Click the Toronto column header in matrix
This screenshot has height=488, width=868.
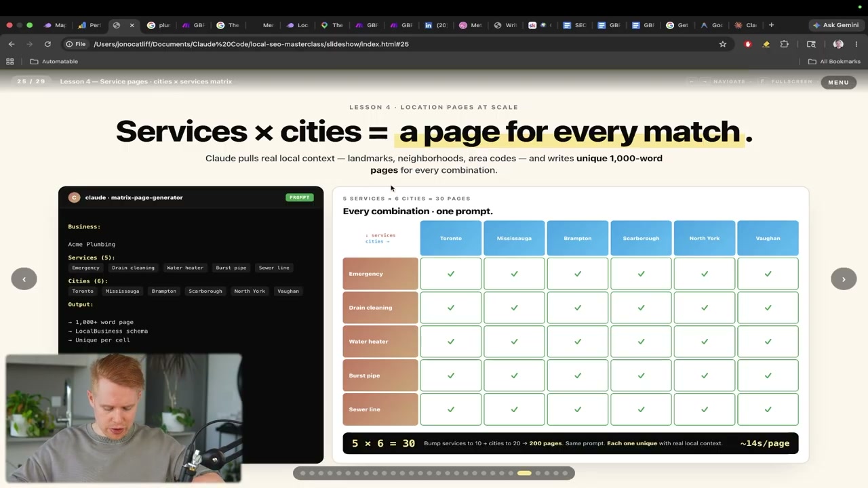point(451,238)
